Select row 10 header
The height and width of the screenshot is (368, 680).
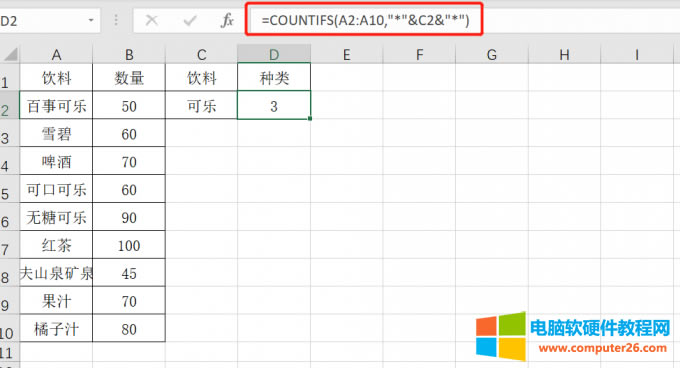click(x=10, y=328)
